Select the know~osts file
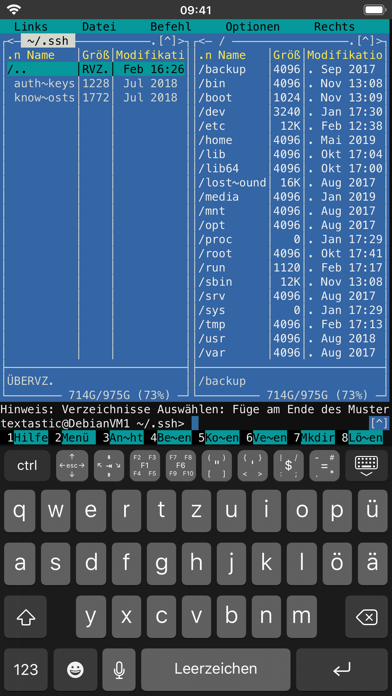 tap(44, 98)
